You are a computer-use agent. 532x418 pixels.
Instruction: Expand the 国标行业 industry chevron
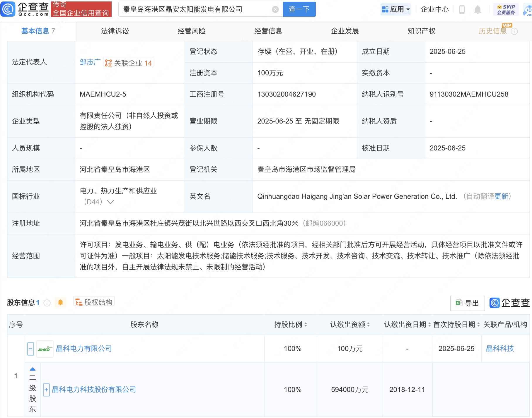click(x=110, y=202)
